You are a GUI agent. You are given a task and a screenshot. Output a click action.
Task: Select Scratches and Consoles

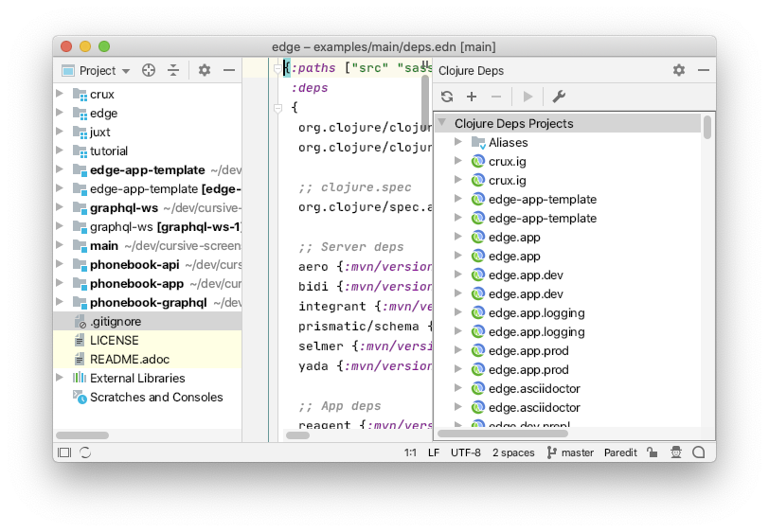(x=148, y=398)
